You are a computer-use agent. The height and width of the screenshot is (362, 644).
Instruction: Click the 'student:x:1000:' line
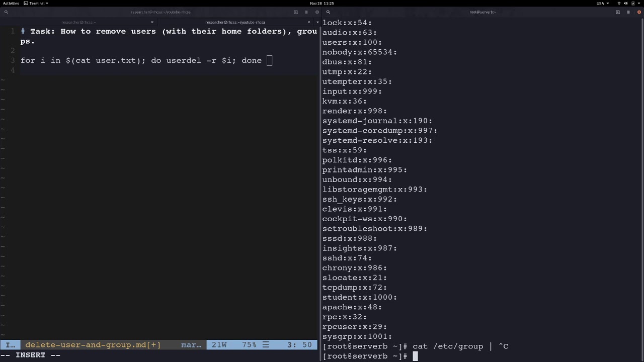(x=360, y=297)
